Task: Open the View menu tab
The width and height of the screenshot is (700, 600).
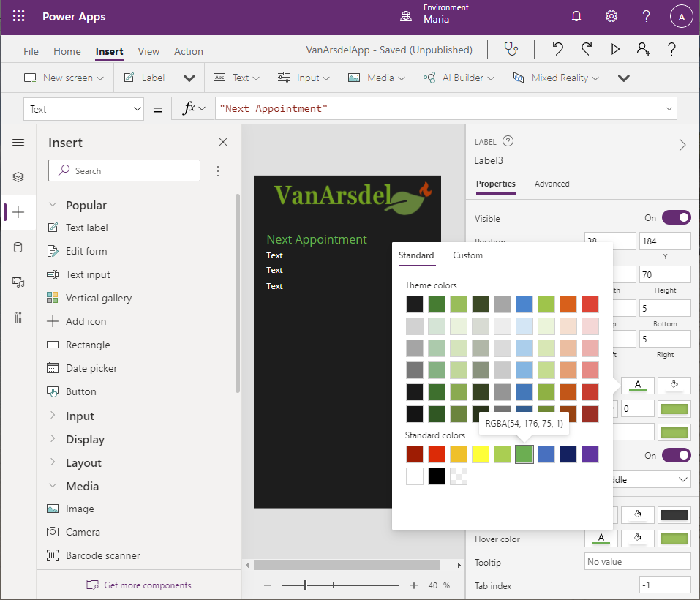Action: coord(148,51)
